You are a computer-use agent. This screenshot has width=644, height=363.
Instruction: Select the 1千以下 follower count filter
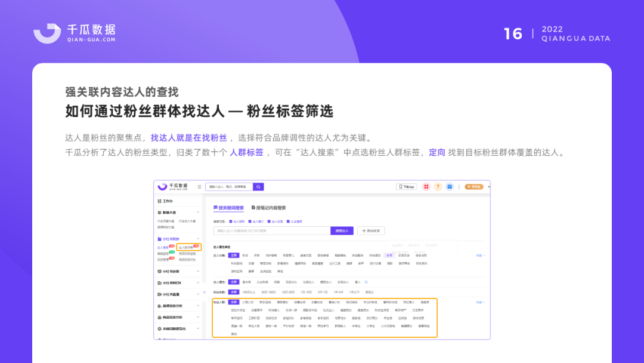point(354,293)
